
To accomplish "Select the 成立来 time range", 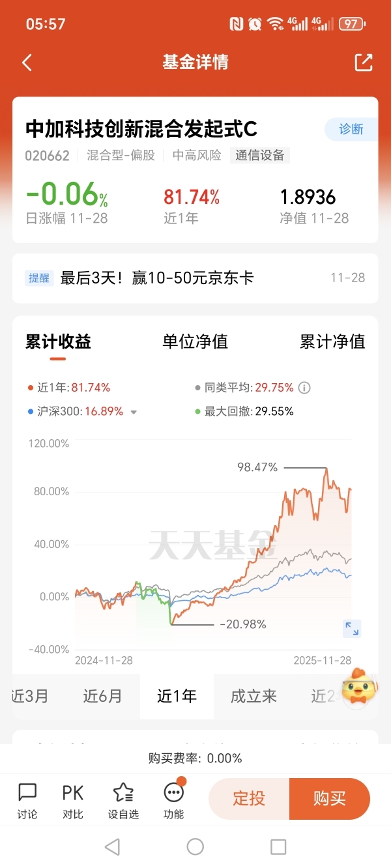I will pyautogui.click(x=253, y=696).
